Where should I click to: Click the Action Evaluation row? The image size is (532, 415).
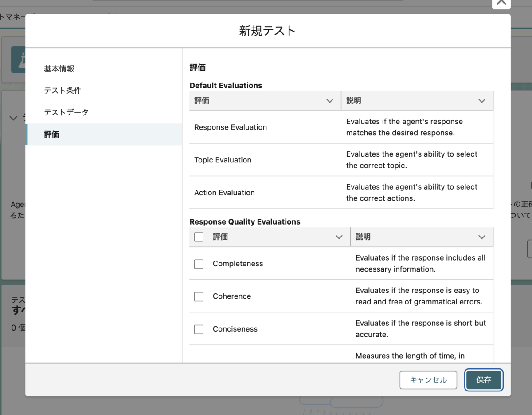click(224, 193)
